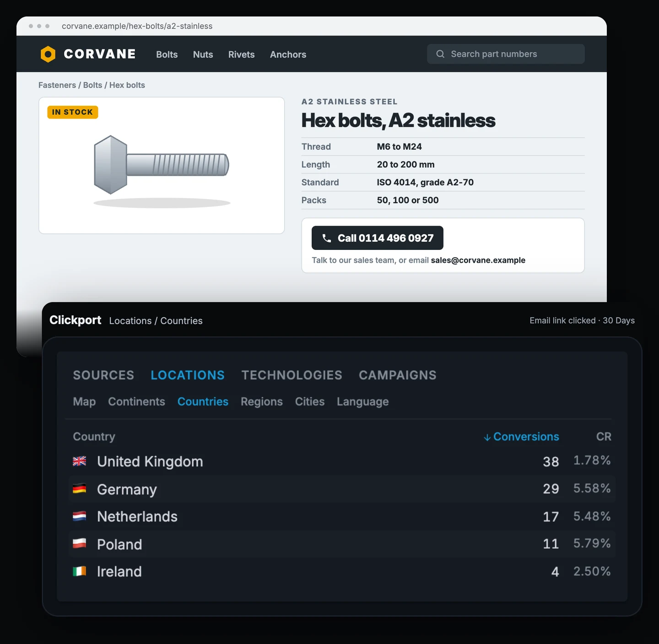Go to the Rivets section

[x=241, y=54]
